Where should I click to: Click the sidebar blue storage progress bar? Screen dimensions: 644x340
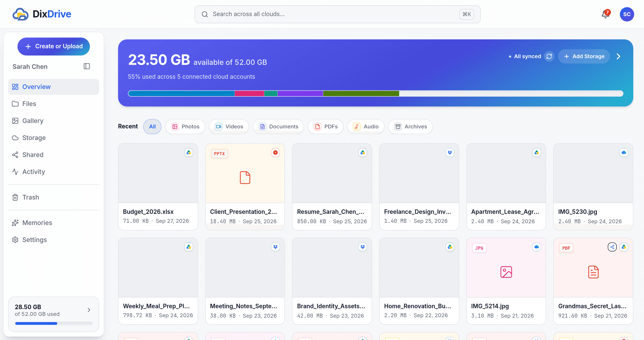(53, 323)
